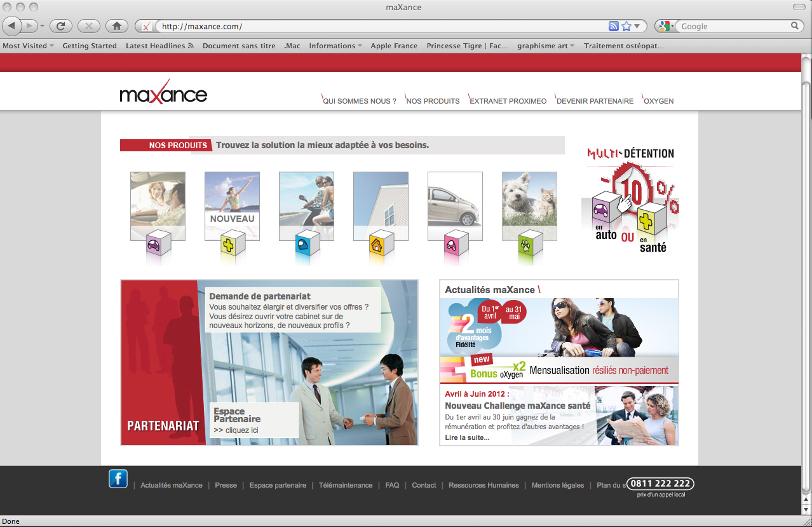Click the Actualités maXance footer link
The width and height of the screenshot is (812, 527).
172,485
